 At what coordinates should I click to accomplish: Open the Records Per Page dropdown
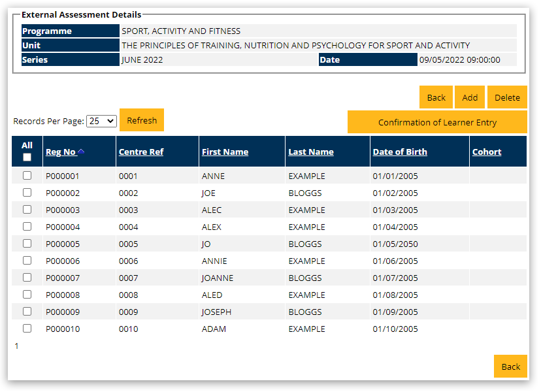[101, 120]
